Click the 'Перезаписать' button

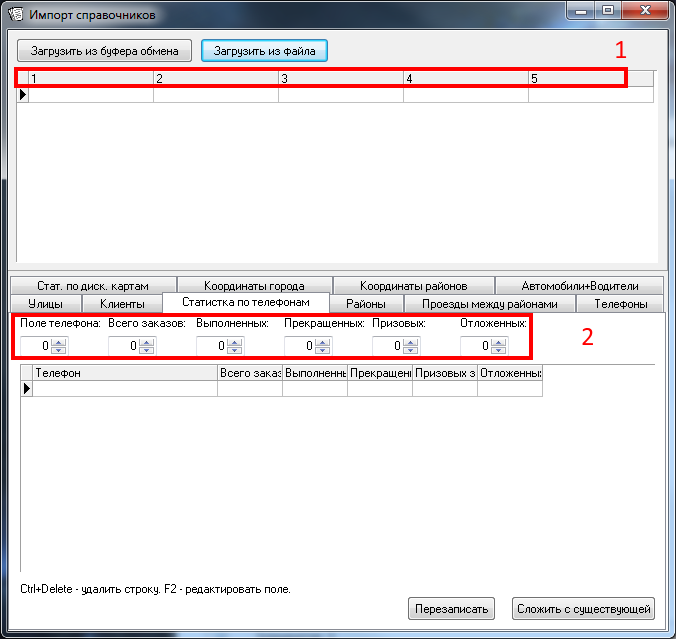pyautogui.click(x=451, y=608)
